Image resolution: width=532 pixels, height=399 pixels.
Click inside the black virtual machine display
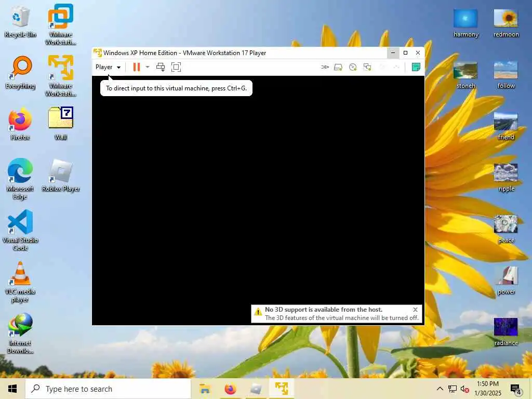click(x=258, y=200)
